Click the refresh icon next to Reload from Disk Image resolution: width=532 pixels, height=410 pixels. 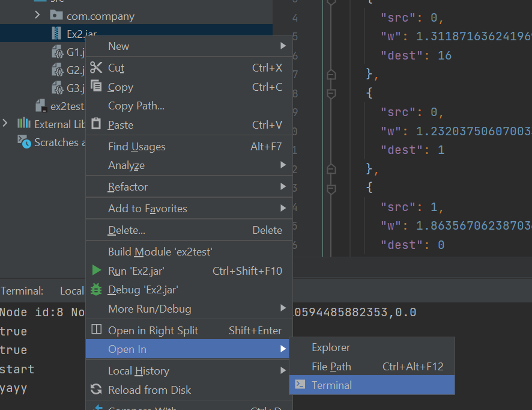(96, 389)
